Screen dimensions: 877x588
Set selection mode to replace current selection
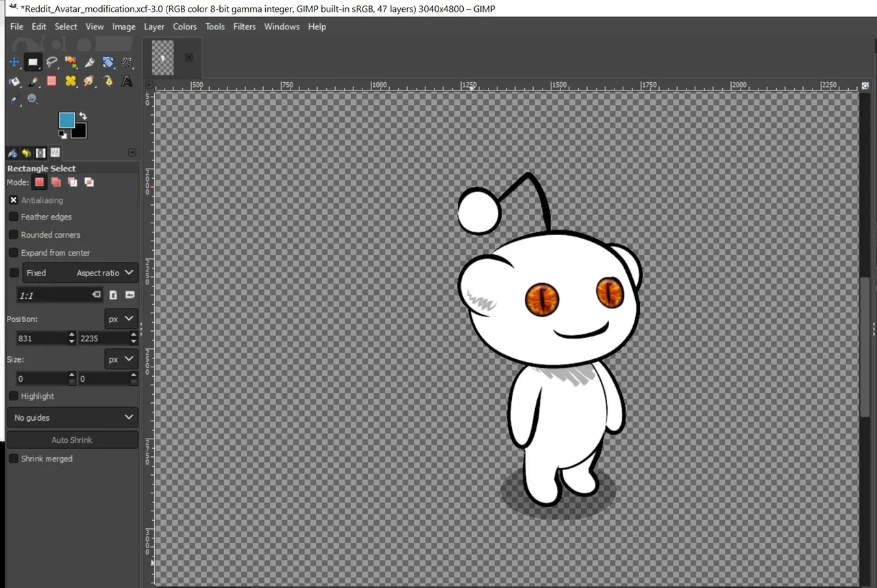[40, 182]
